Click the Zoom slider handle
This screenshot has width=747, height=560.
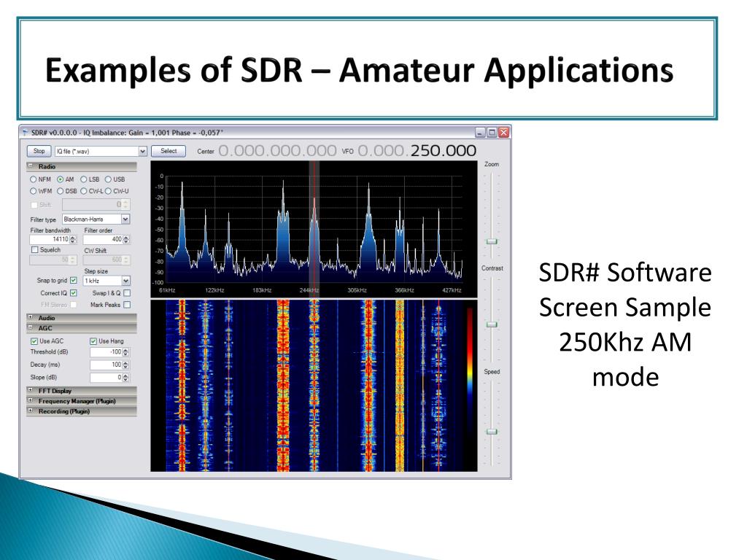[x=492, y=241]
